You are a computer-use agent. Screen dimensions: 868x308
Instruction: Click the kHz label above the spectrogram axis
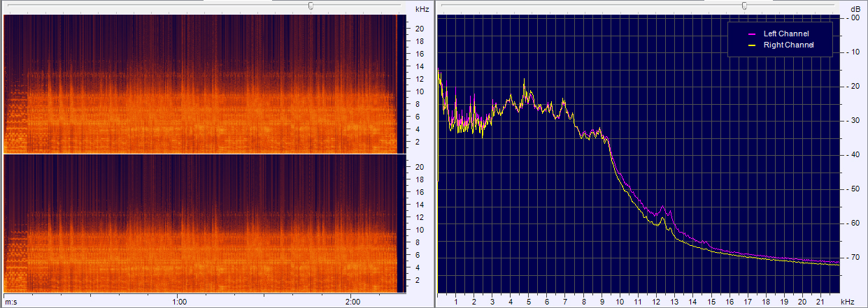422,9
